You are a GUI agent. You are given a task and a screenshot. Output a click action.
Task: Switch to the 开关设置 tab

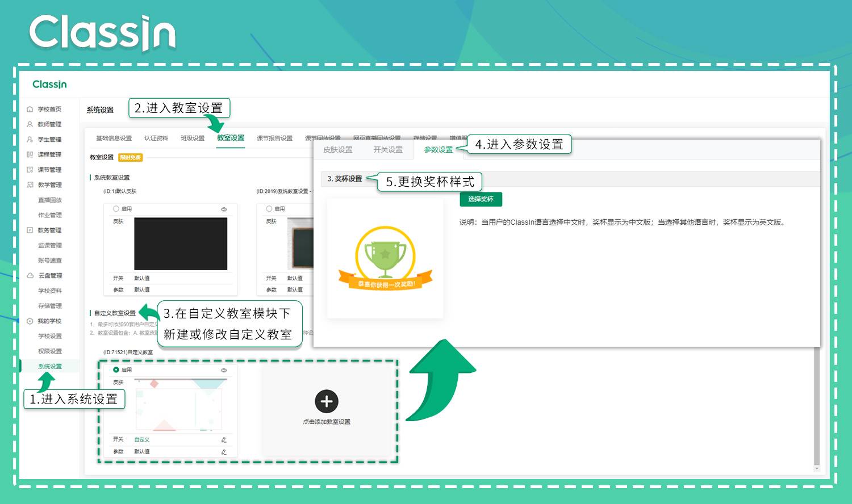388,150
